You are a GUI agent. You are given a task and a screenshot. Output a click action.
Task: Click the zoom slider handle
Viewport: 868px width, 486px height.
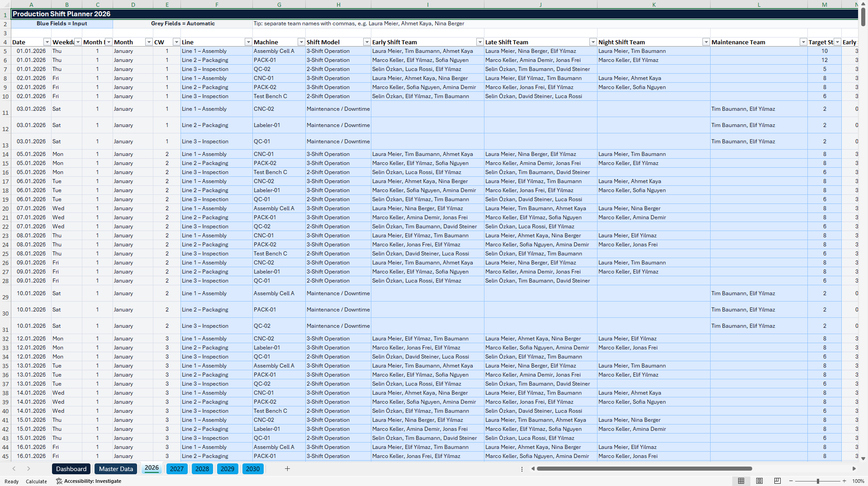[x=818, y=481]
